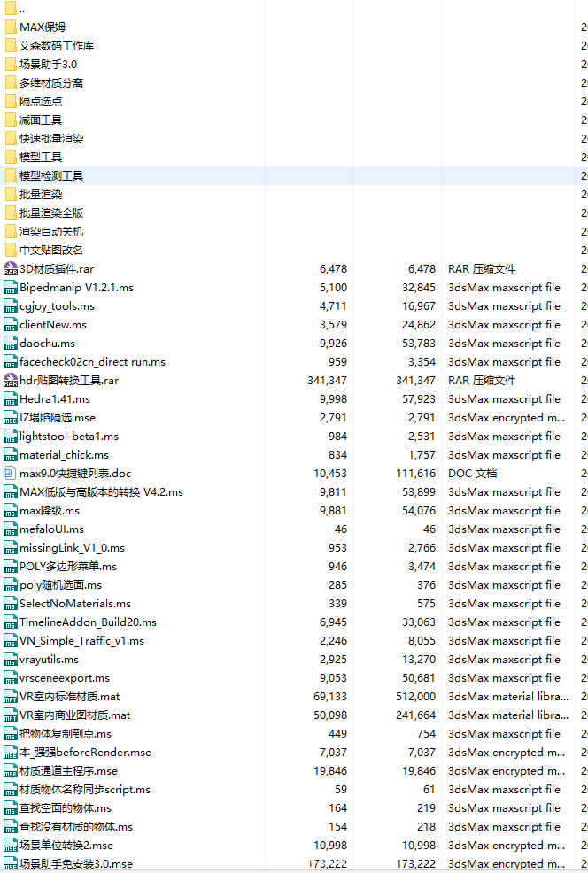Screen dimensions: 588x873
Task: Click the document icon of max9.0快捷键列表.doc
Action: (x=11, y=474)
